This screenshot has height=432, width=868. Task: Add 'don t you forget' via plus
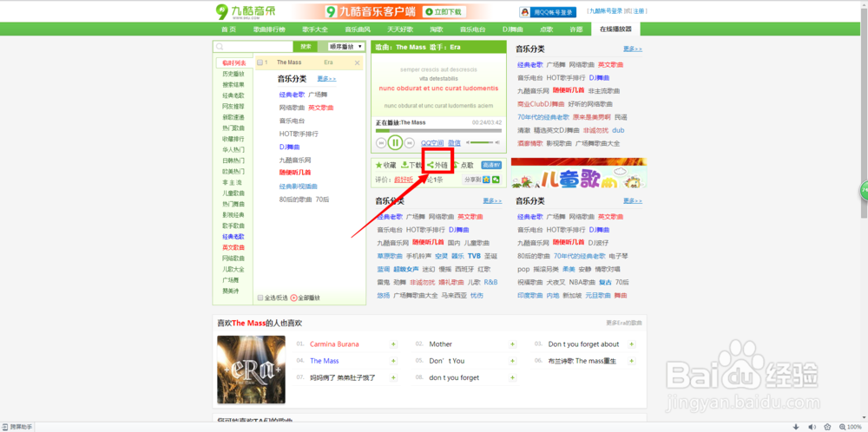click(513, 378)
